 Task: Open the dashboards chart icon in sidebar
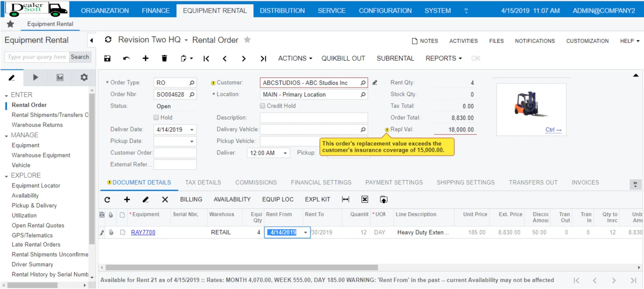pos(60,77)
